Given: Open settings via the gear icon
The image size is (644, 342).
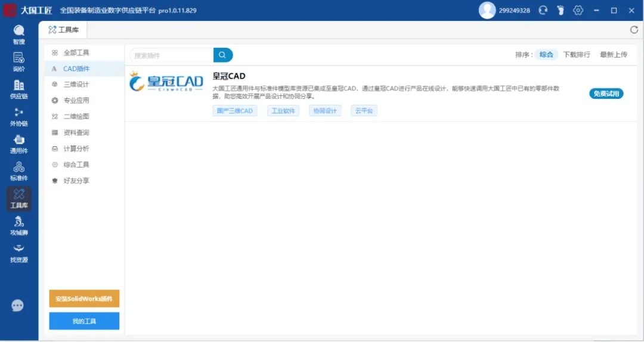Looking at the screenshot, I should pos(578,10).
